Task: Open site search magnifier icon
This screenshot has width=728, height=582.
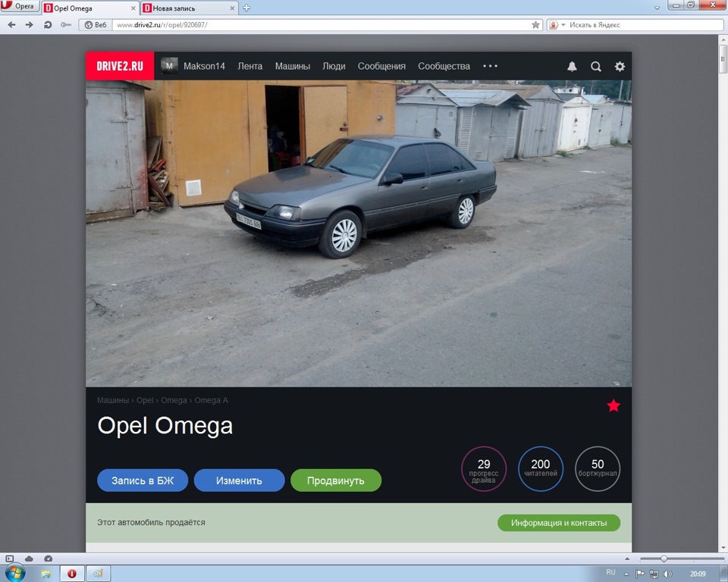Action: (596, 67)
